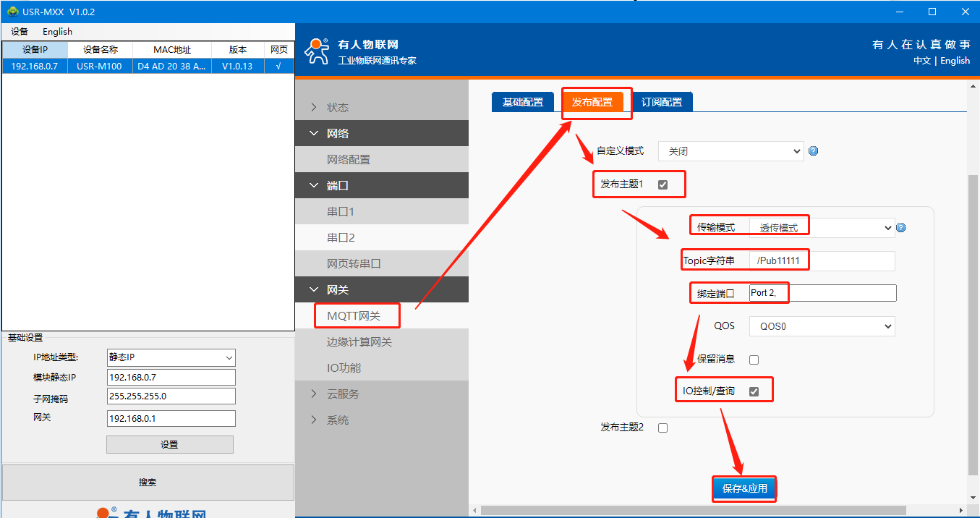Open the 设备 menu
The image size is (980, 518).
(x=20, y=31)
